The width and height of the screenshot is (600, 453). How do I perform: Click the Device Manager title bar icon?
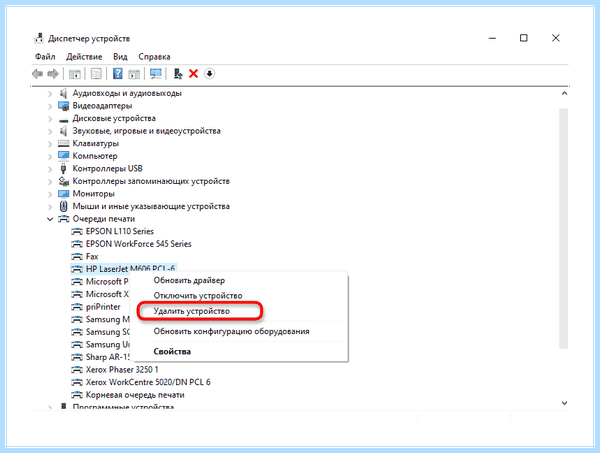click(39, 38)
